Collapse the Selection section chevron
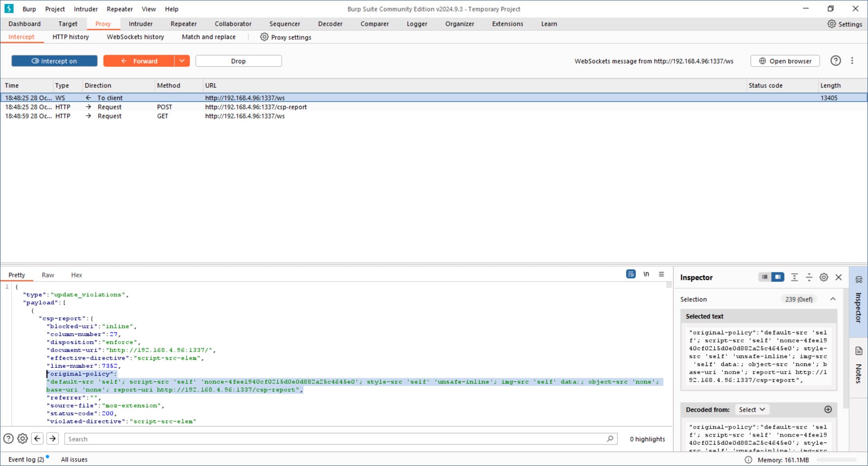The height and width of the screenshot is (466, 868). point(833,299)
